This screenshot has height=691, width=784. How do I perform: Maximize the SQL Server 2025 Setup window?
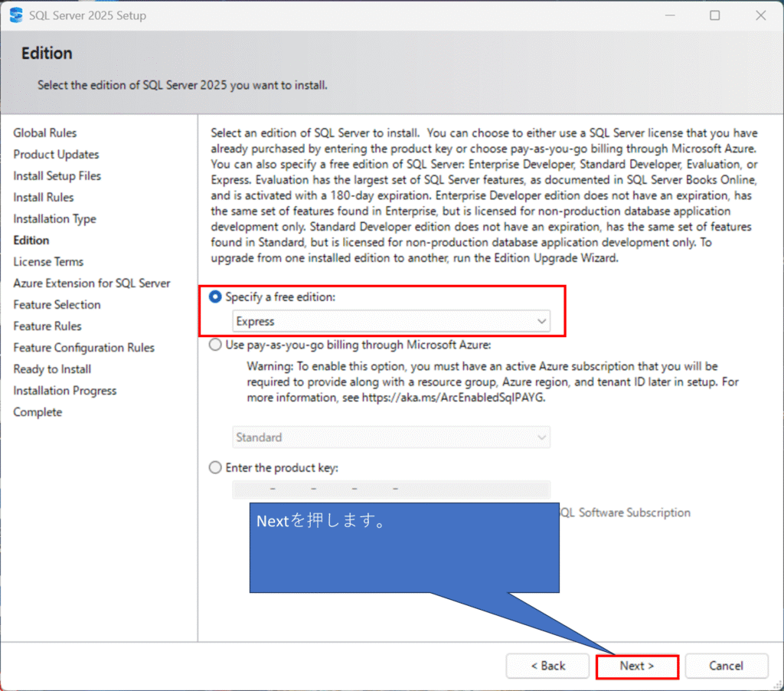pyautogui.click(x=715, y=15)
